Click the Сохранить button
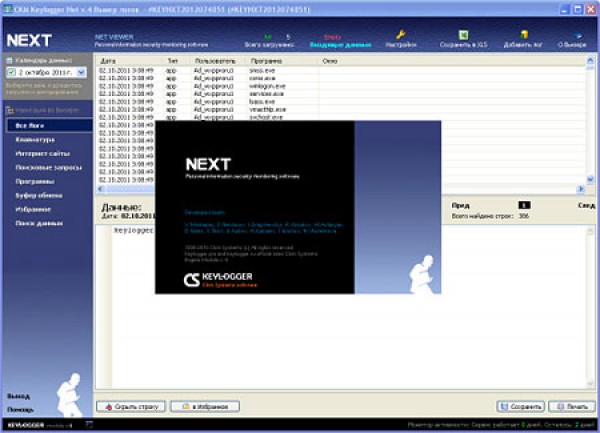 coord(521,407)
